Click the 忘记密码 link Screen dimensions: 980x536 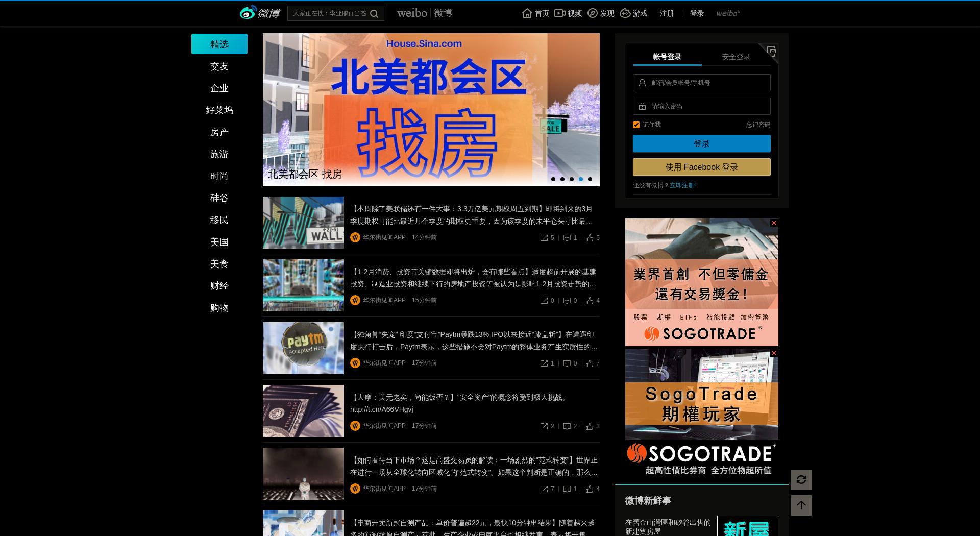coord(758,125)
